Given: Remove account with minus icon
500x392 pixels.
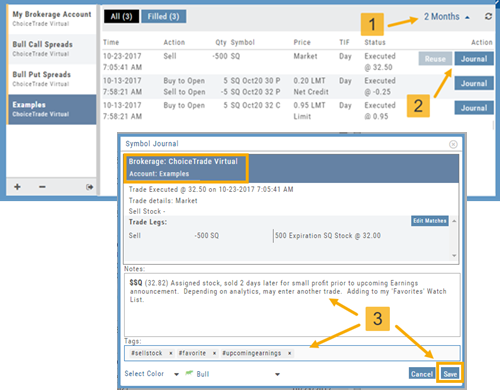Looking at the screenshot, I should click(x=42, y=187).
